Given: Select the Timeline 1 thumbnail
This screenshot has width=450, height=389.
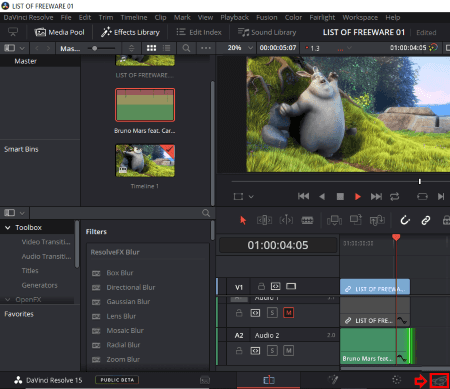Looking at the screenshot, I should (145, 161).
